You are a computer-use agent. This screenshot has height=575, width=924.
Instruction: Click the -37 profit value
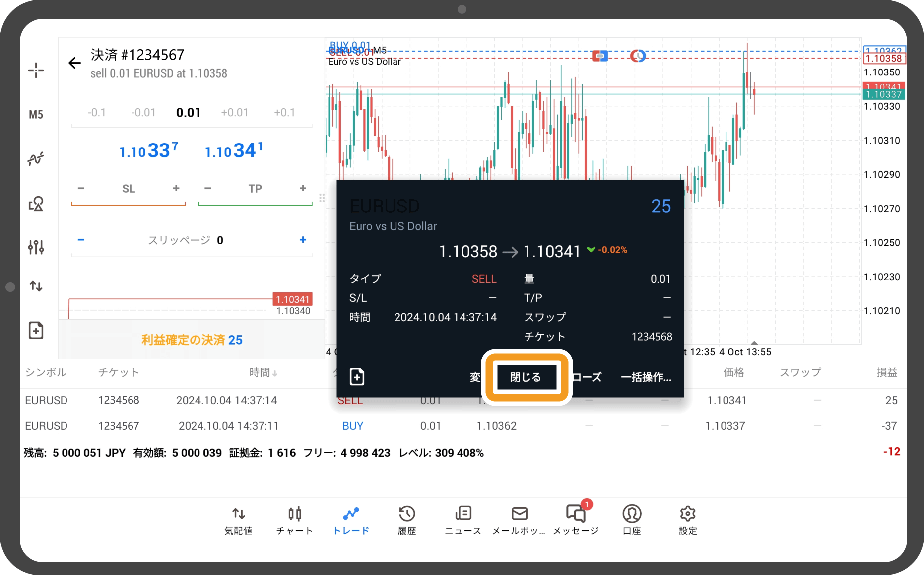tap(889, 426)
